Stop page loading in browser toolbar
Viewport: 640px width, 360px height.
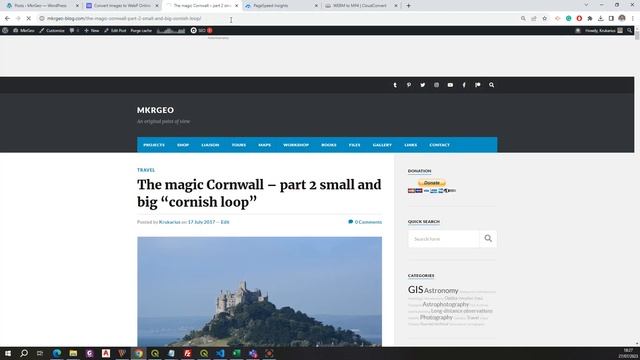pyautogui.click(x=29, y=18)
